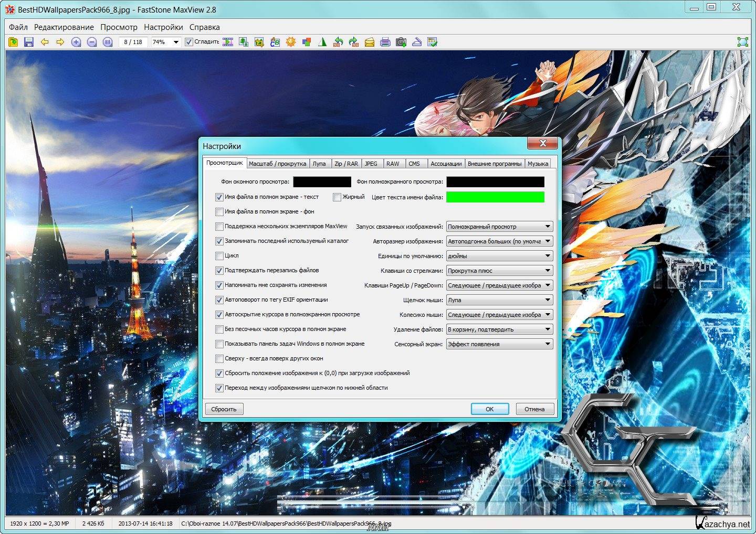The height and width of the screenshot is (534, 756).
Task: Click the screen capture camera icon
Action: [x=401, y=42]
